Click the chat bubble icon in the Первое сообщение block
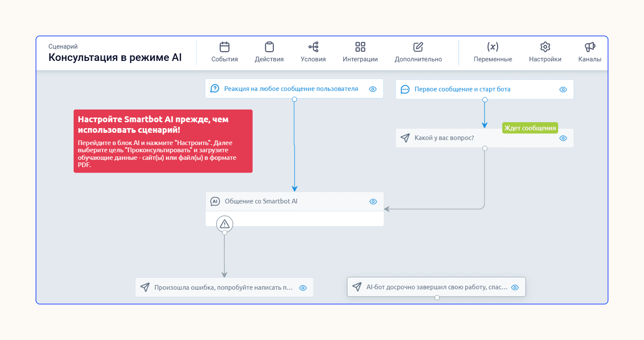644x340 pixels. (405, 89)
